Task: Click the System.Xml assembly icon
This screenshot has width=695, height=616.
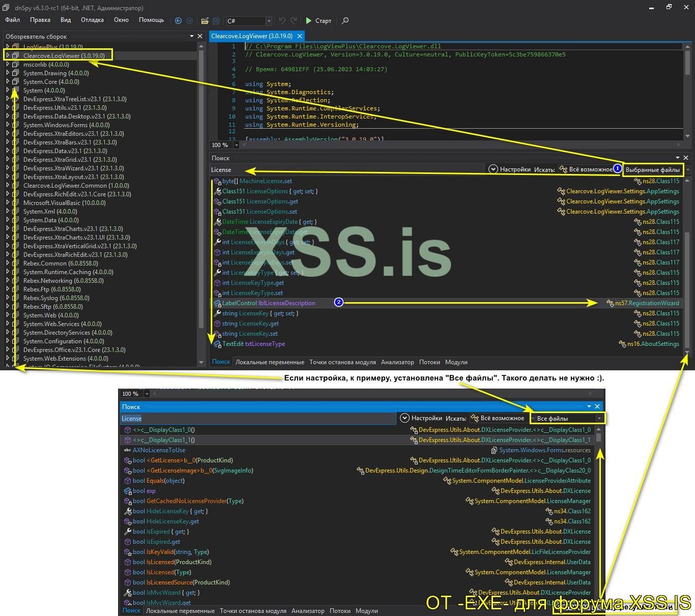Action: 16,212
